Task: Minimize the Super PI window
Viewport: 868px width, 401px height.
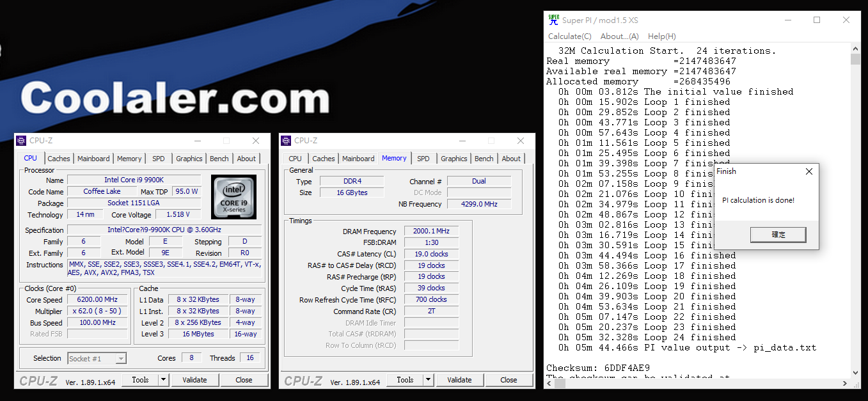Action: 787,20
